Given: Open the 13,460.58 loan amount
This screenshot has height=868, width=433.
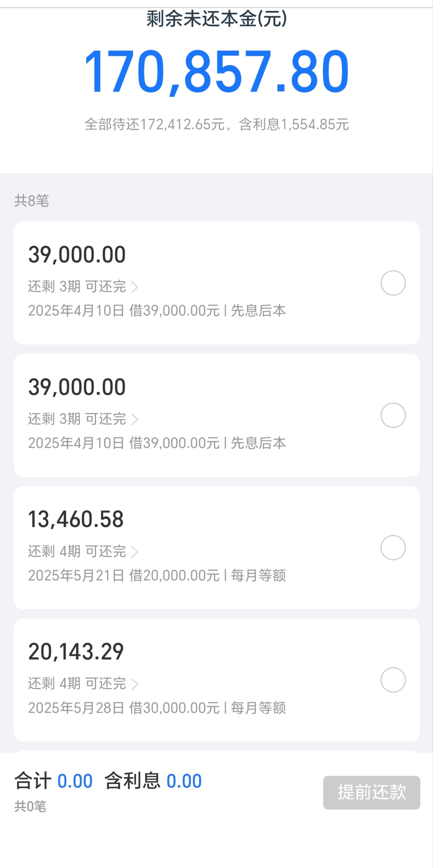Looking at the screenshot, I should (x=76, y=519).
